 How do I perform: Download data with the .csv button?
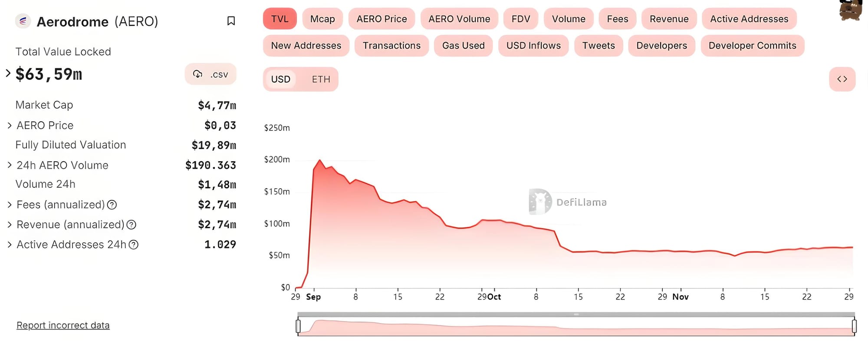pos(210,74)
